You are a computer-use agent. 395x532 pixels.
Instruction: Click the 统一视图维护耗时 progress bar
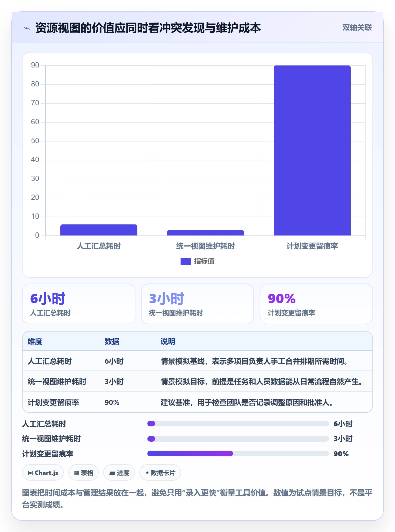pyautogui.click(x=238, y=439)
